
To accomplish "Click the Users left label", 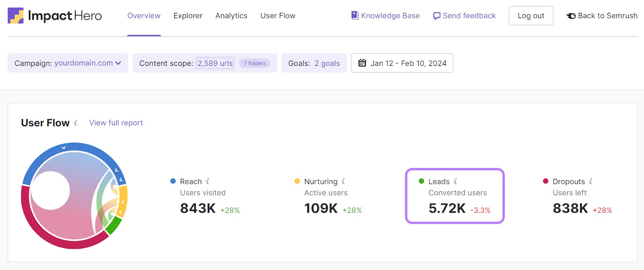I will coord(570,193).
